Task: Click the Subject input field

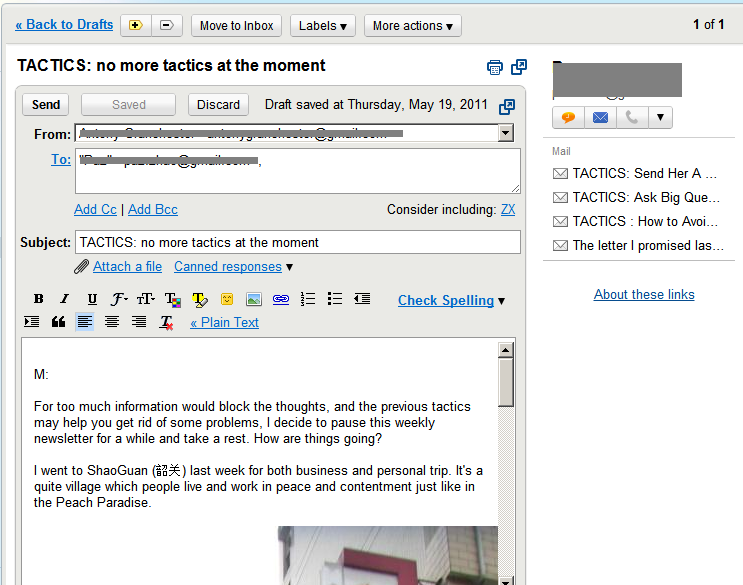Action: [x=297, y=242]
